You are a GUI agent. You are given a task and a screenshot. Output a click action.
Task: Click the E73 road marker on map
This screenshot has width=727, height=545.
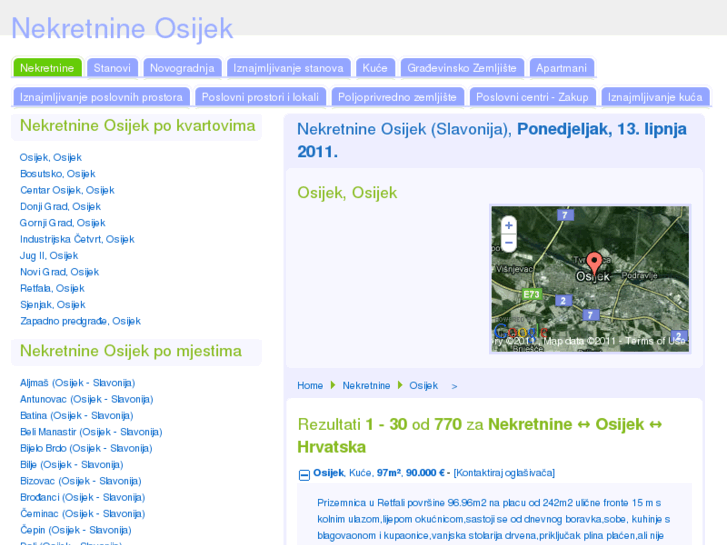tap(531, 294)
